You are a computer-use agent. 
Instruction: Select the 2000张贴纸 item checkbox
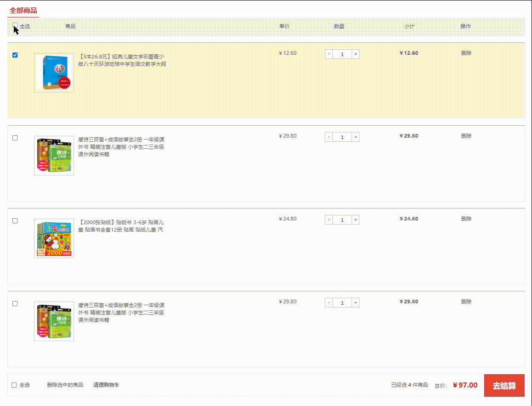tap(15, 220)
